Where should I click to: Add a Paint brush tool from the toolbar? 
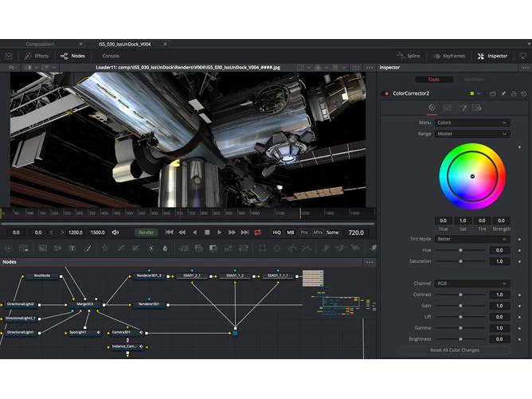click(88, 248)
